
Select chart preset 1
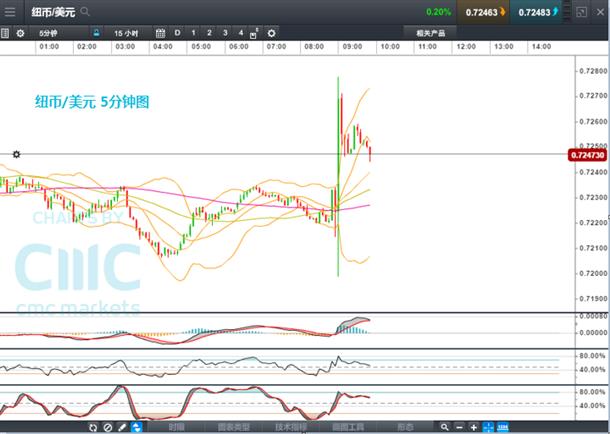[193, 33]
